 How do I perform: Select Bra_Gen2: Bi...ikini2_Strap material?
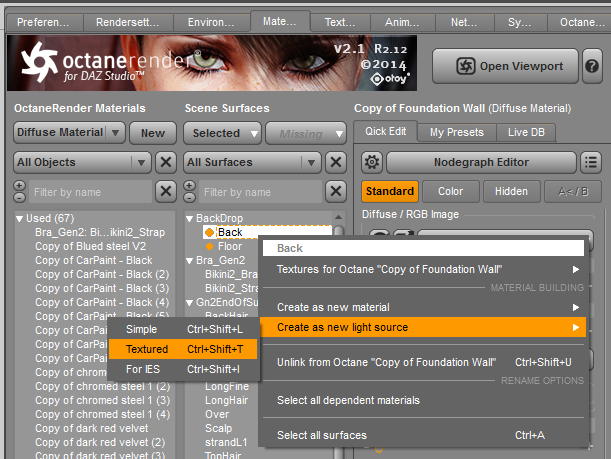(100, 232)
